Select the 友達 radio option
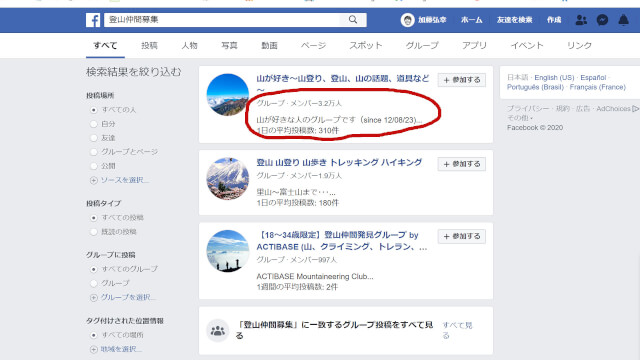The width and height of the screenshot is (640, 360). (x=93, y=138)
